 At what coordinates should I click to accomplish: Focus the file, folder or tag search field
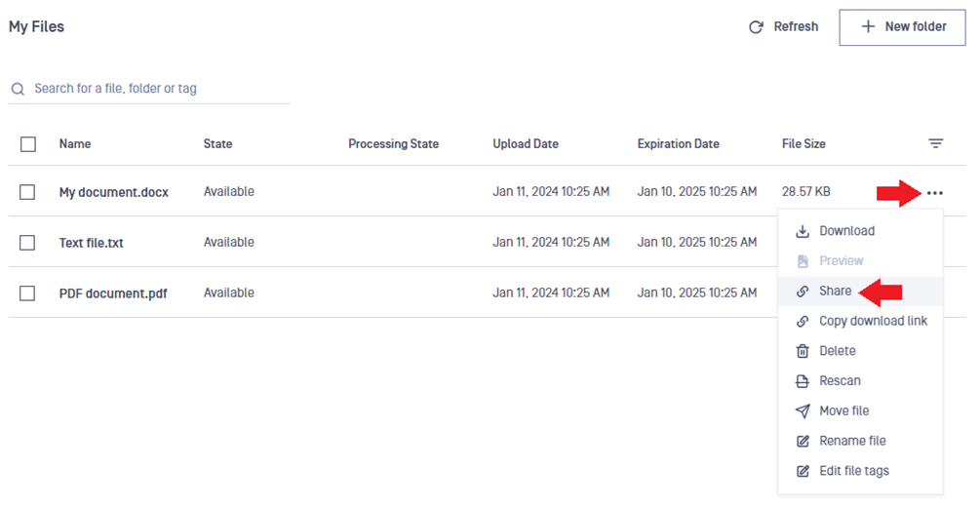tap(149, 89)
